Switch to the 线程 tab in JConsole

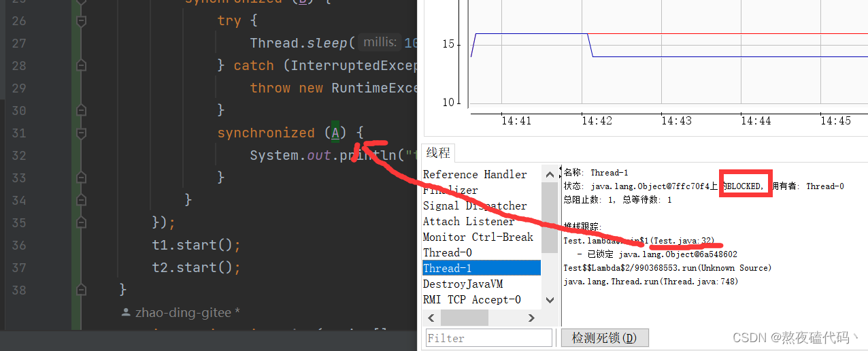(x=438, y=153)
